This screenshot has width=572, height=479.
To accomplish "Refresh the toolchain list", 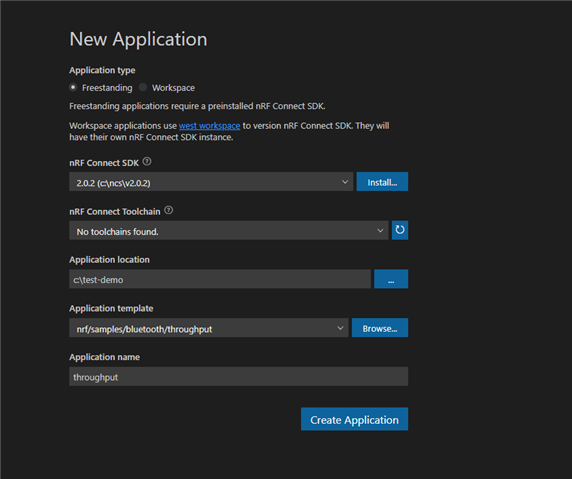I will click(400, 230).
